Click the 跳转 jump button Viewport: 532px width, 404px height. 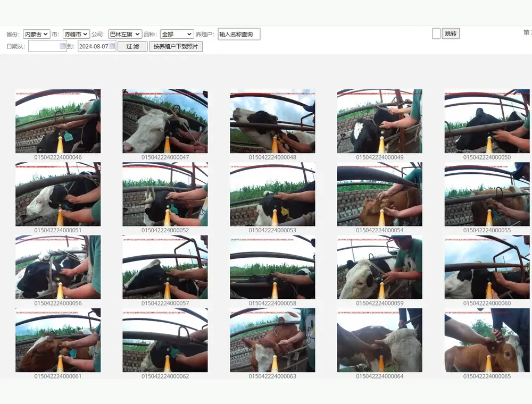[x=451, y=33]
